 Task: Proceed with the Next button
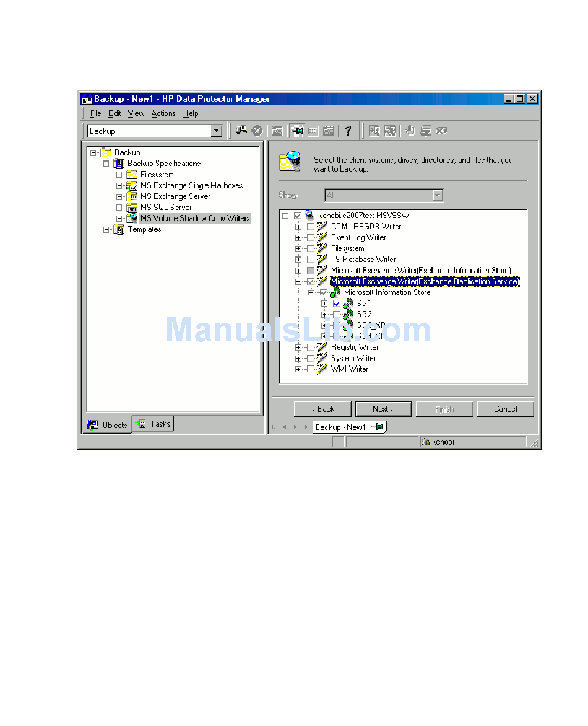(383, 409)
